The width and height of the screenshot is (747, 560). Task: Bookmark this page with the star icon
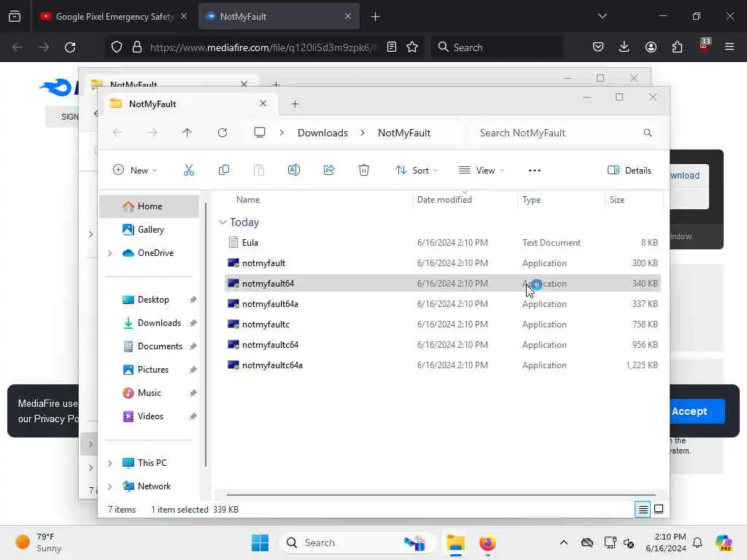413,47
